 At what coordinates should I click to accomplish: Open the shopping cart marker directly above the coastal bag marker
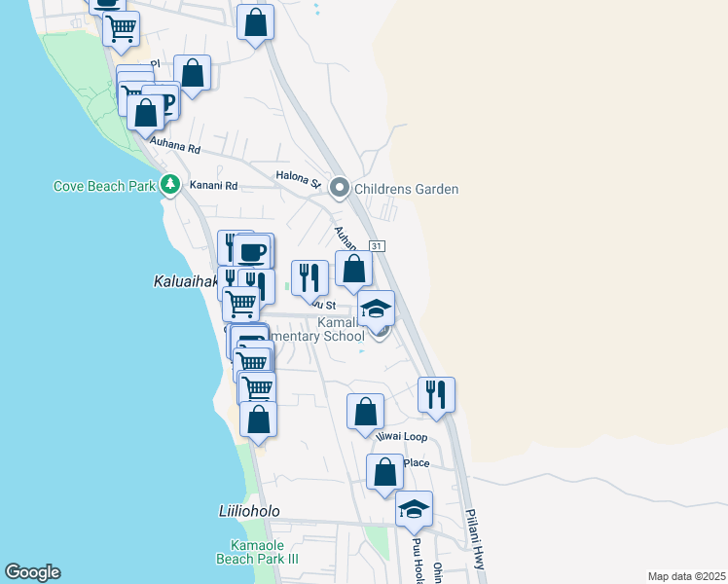pyautogui.click(x=258, y=387)
